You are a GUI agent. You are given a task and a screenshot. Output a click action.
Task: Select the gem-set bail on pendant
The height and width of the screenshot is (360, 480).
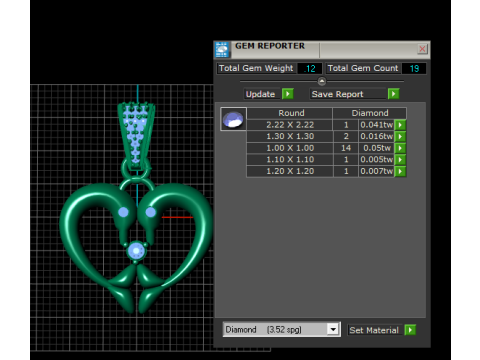point(136,136)
